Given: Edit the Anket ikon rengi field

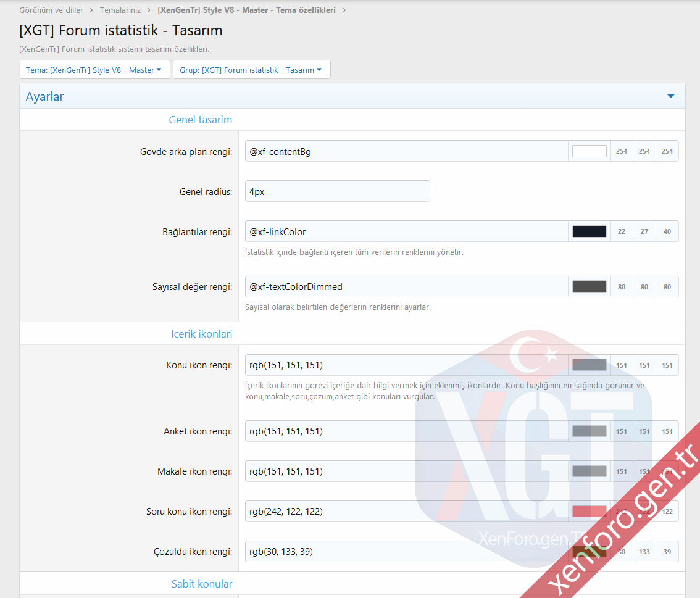Looking at the screenshot, I should [406, 431].
